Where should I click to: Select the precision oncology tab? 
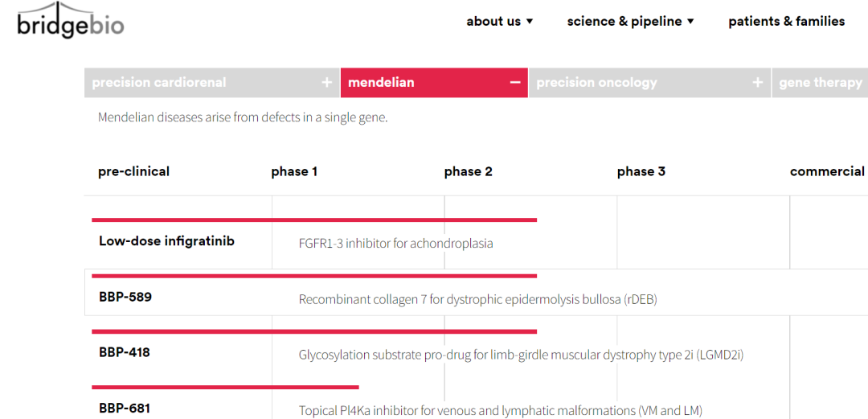650,83
